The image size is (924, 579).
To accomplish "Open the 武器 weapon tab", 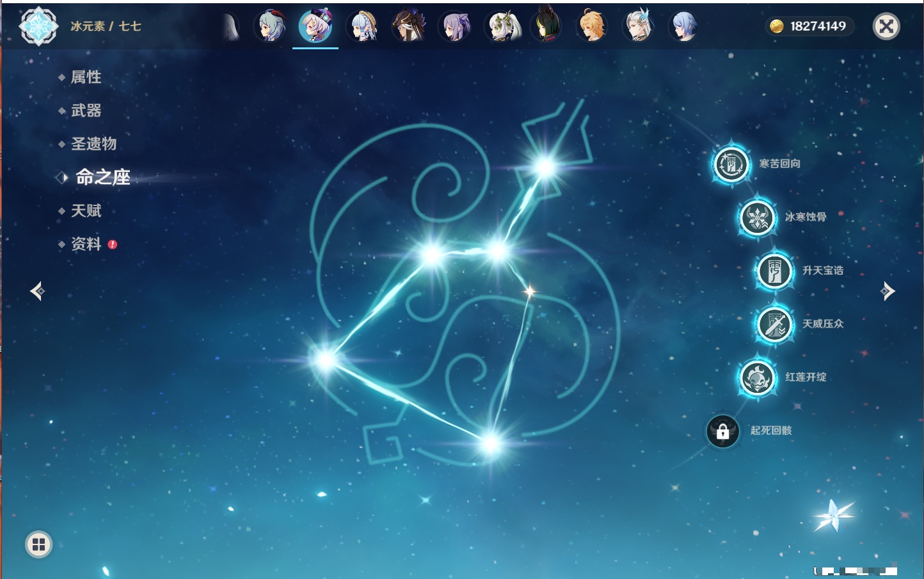I will 86,111.
